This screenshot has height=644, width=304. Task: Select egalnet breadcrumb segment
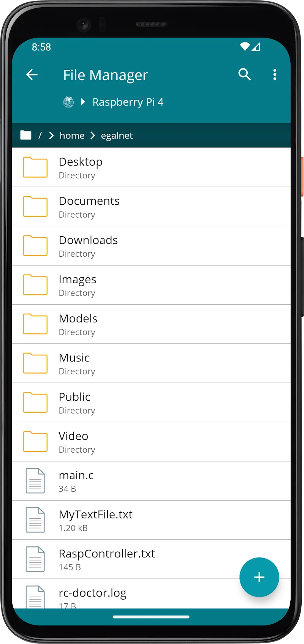(117, 136)
